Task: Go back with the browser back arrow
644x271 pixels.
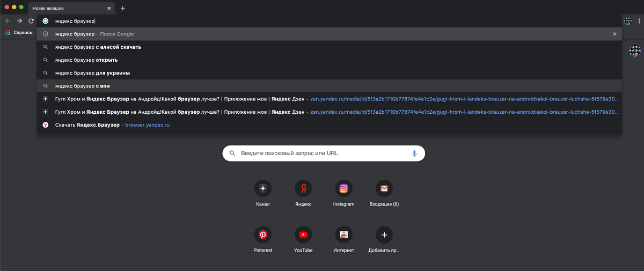Action: click(8, 21)
